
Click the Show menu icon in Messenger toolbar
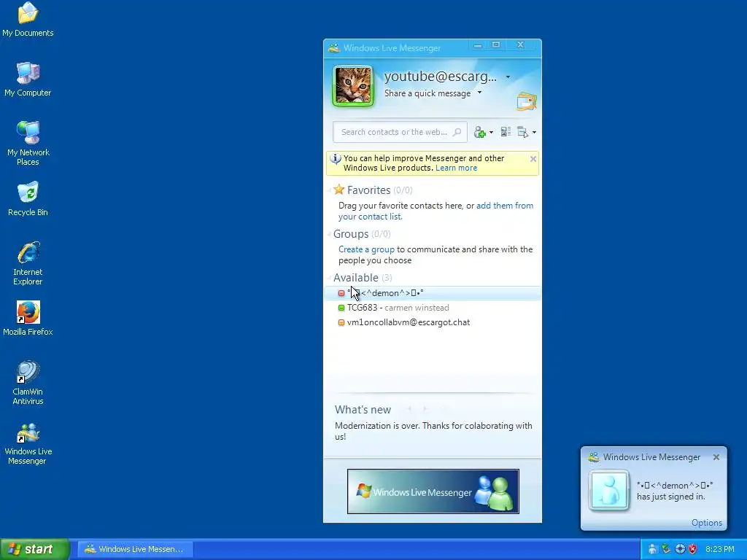coord(522,132)
